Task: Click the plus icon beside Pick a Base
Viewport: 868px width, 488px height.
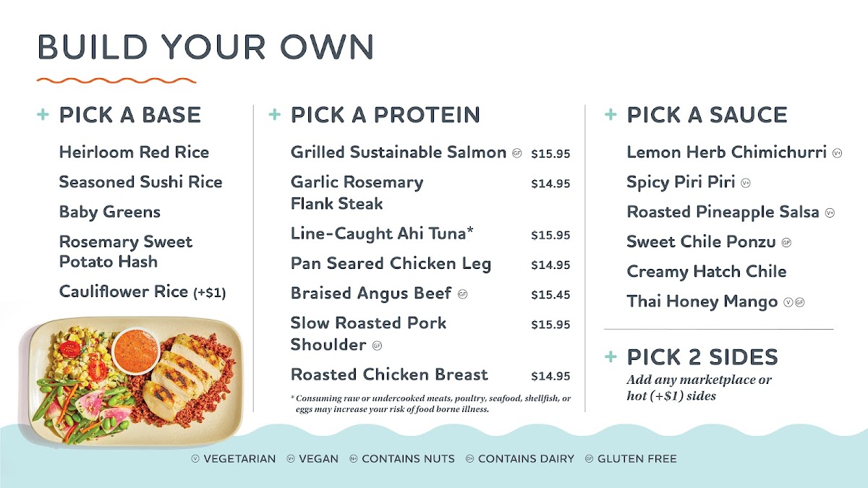Action: (43, 114)
